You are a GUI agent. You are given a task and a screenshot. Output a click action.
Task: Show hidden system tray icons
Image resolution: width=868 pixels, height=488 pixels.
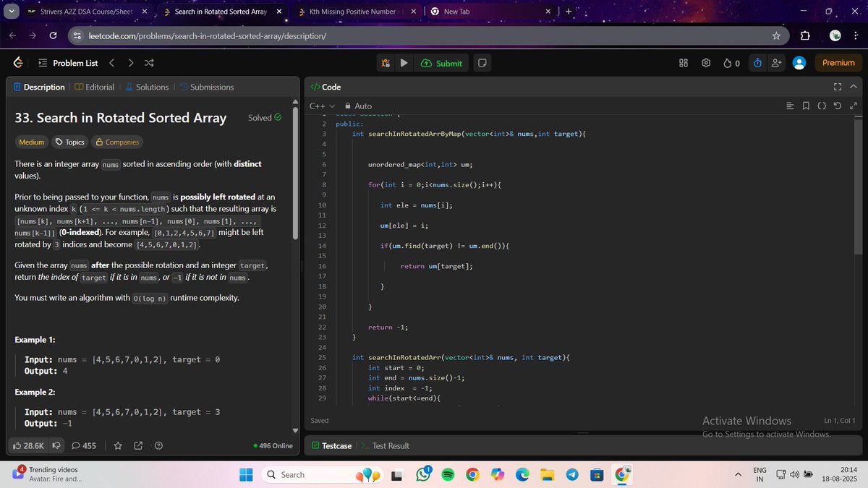click(739, 475)
